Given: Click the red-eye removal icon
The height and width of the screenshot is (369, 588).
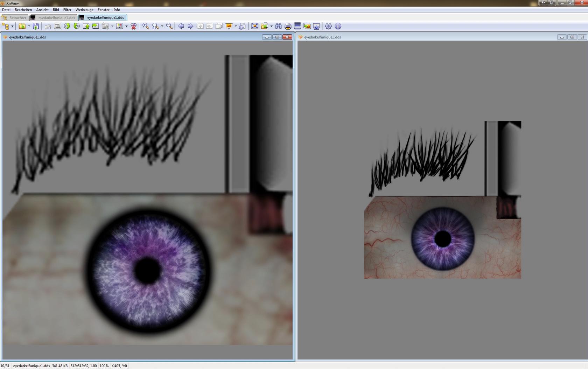Looking at the screenshot, I should pyautogui.click(x=133, y=26).
